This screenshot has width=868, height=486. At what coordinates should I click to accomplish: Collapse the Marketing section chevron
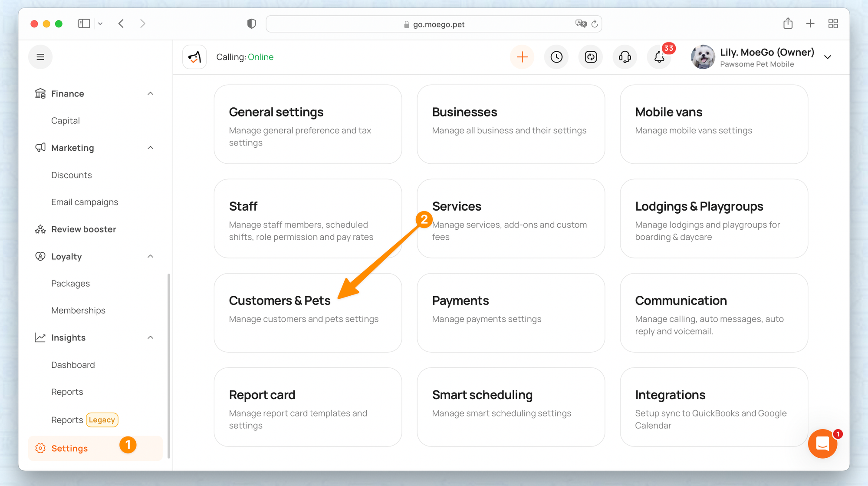point(150,148)
